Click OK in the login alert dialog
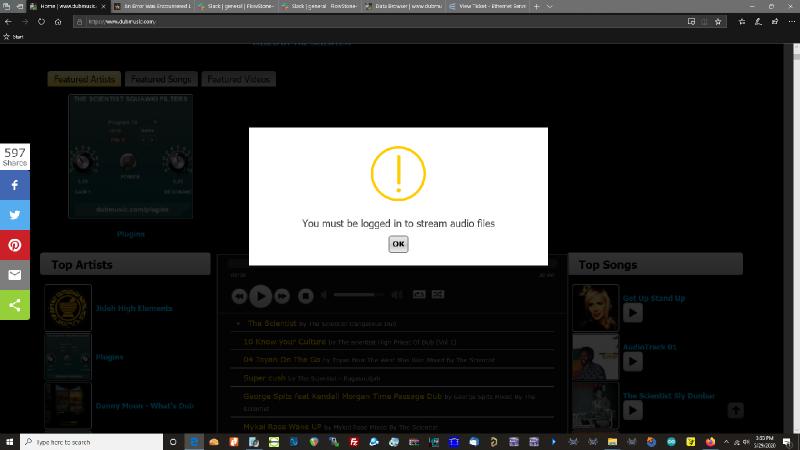This screenshot has height=450, width=800. click(398, 244)
